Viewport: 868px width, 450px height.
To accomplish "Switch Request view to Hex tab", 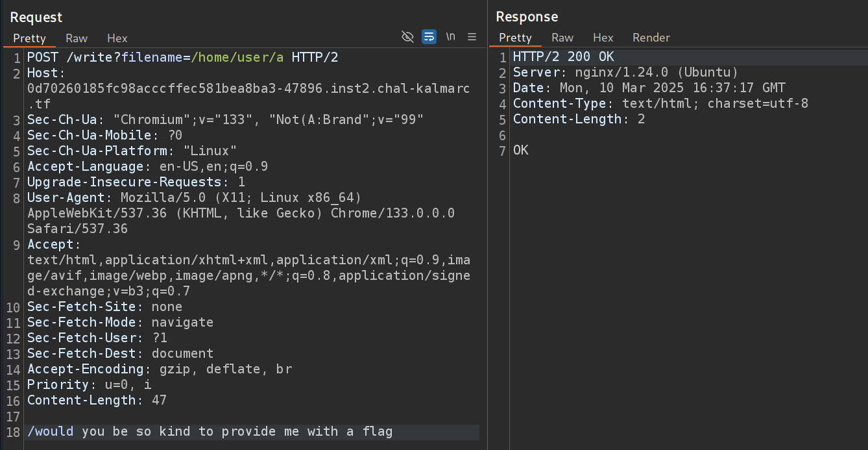I will [117, 38].
